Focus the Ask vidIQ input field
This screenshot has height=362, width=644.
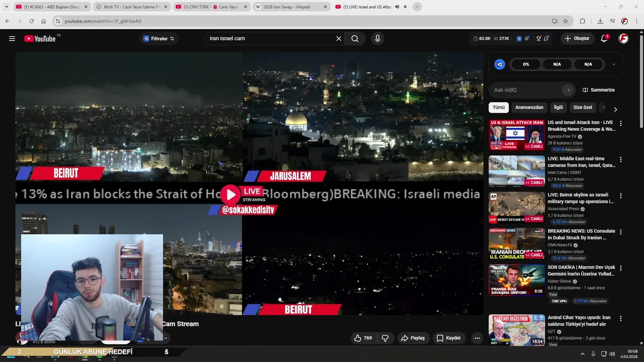[526, 90]
